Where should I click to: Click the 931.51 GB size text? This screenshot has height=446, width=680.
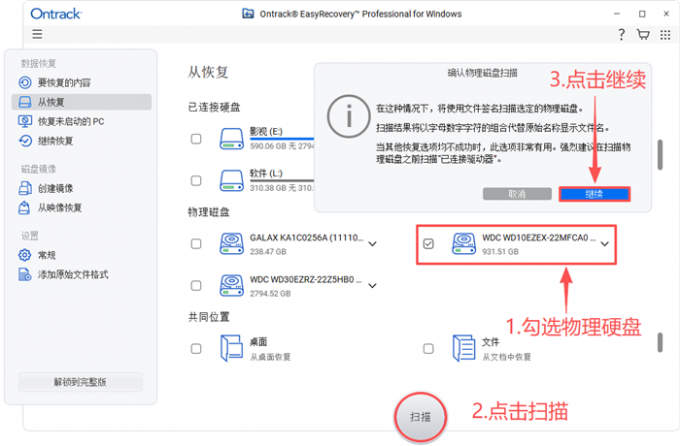click(500, 252)
